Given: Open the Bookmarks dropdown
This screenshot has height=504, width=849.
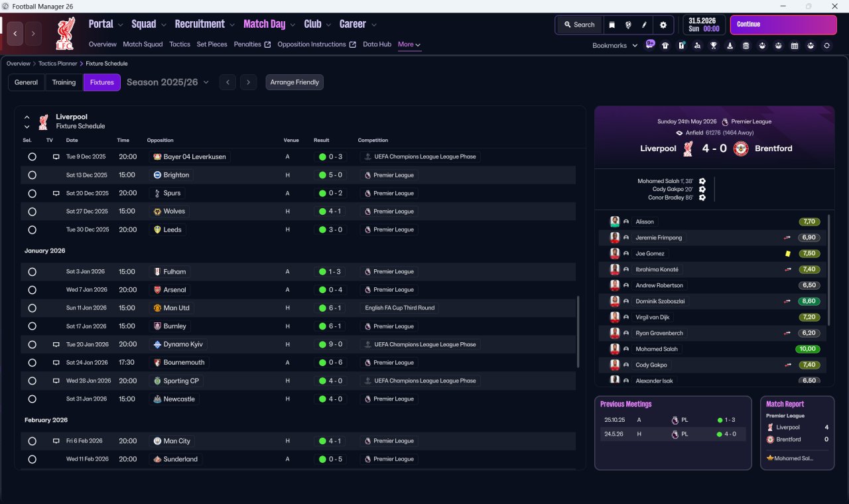Looking at the screenshot, I should click(x=615, y=45).
